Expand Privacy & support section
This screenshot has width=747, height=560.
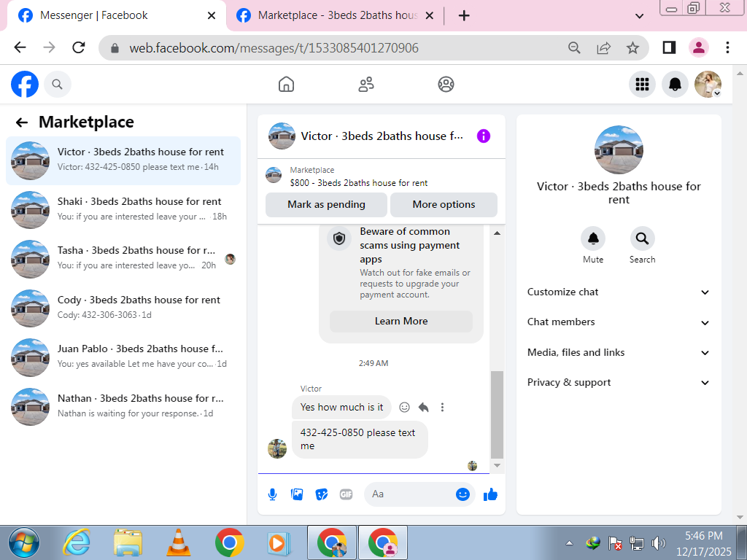click(619, 383)
